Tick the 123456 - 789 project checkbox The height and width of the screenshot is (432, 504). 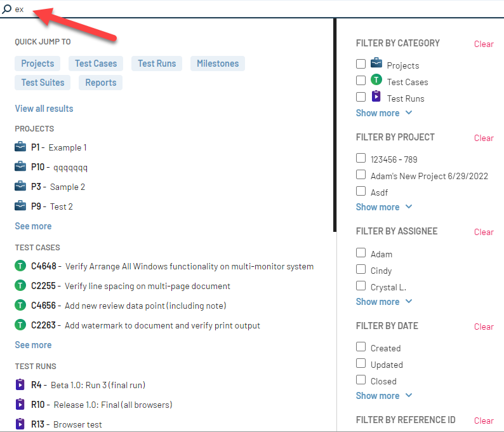point(361,158)
